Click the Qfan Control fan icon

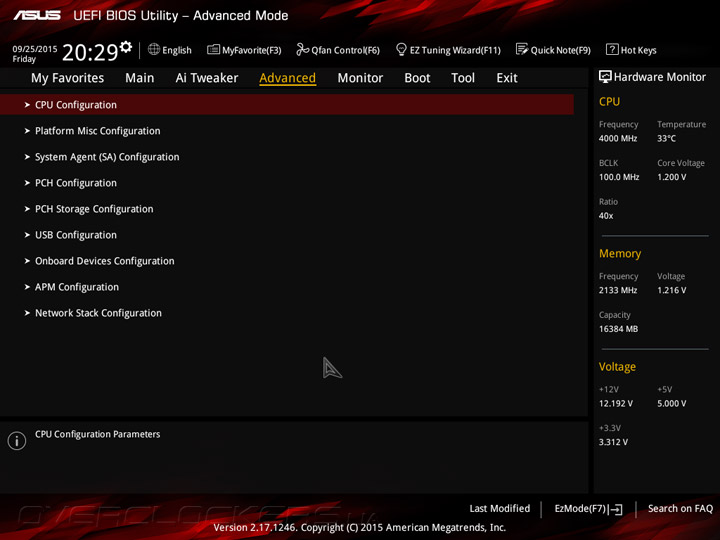[x=302, y=49]
